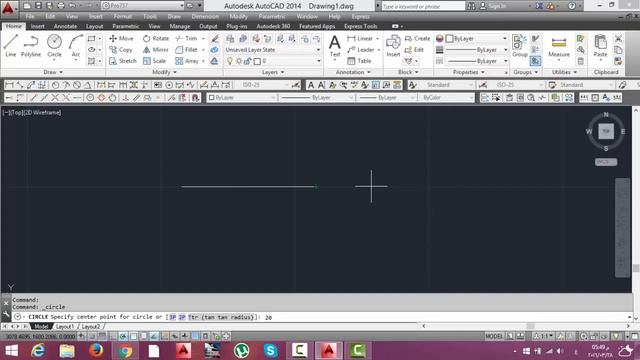Open the Insert ribbon tab
This screenshot has height=360, width=640.
[x=38, y=26]
